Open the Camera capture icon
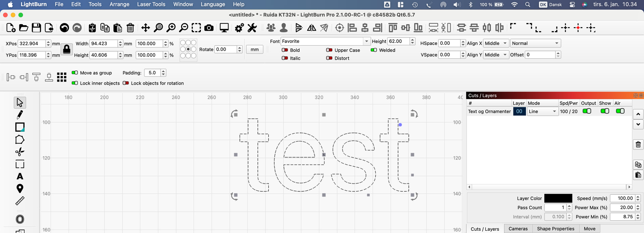 pyautogui.click(x=209, y=28)
